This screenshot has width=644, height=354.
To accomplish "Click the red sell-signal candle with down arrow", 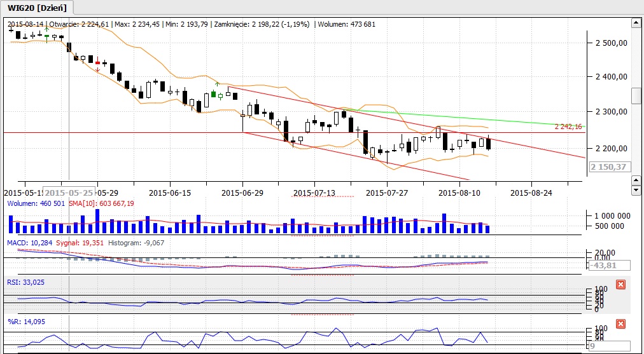I will [98, 63].
